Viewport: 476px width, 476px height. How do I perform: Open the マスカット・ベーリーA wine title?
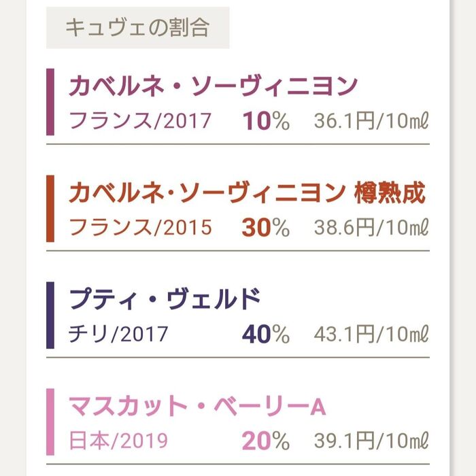click(197, 407)
